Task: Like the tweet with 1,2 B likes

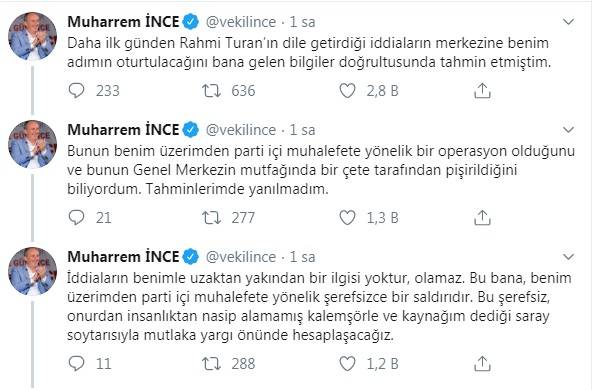Action: 347,364
